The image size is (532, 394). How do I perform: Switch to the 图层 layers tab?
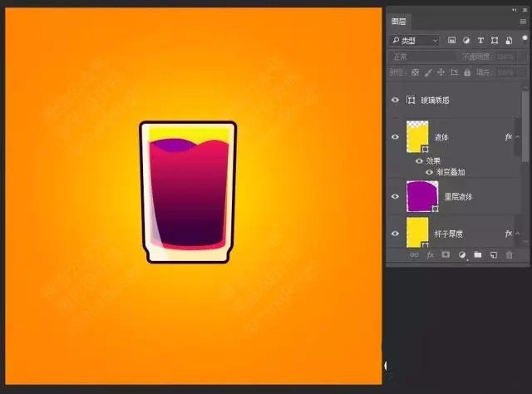(399, 22)
